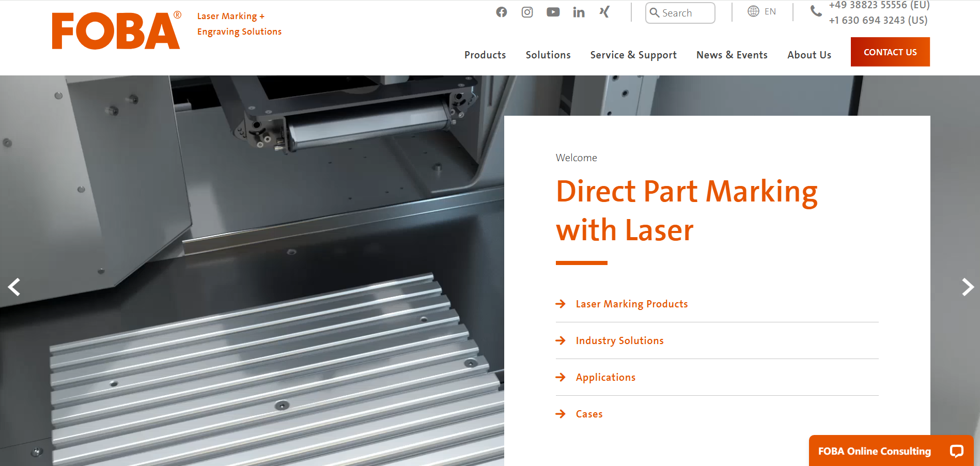980x466 pixels.
Task: Open the Solutions menu
Action: point(548,55)
